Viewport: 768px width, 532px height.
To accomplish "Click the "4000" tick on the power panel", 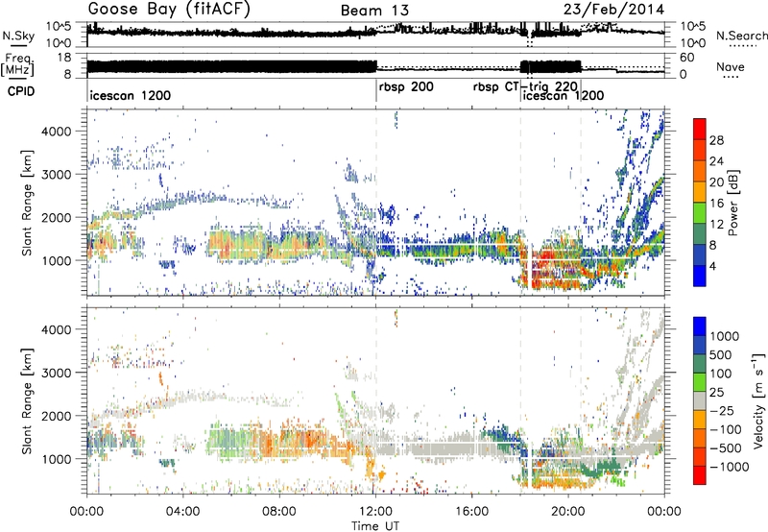I will (56, 132).
